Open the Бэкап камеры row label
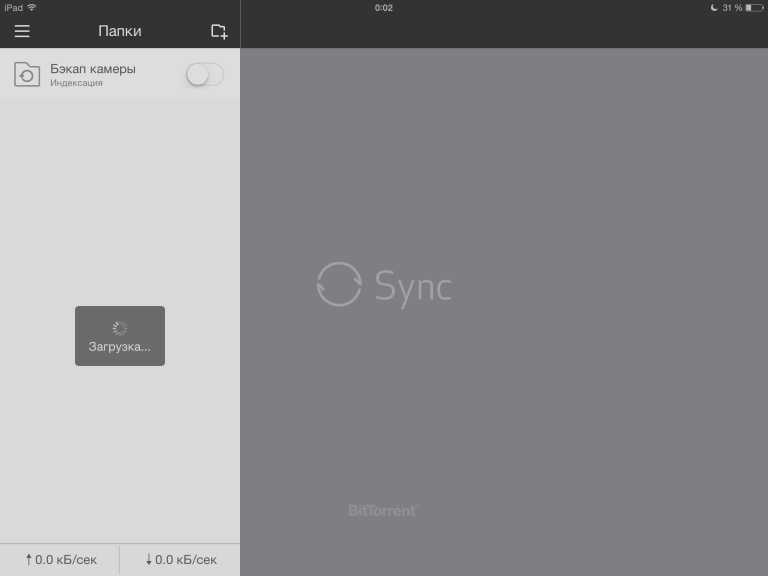Image resolution: width=768 pixels, height=576 pixels. (93, 69)
